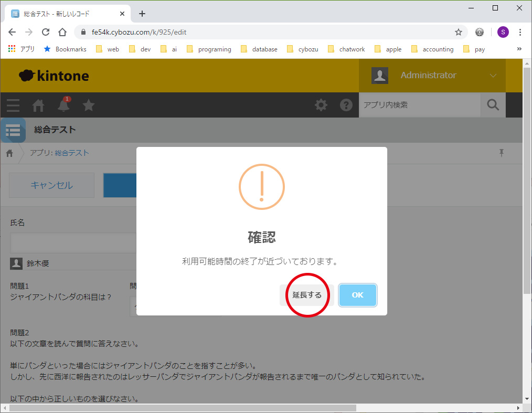Click the horizontal scrollbar thumb
The height and width of the screenshot is (413, 532).
coord(183,408)
